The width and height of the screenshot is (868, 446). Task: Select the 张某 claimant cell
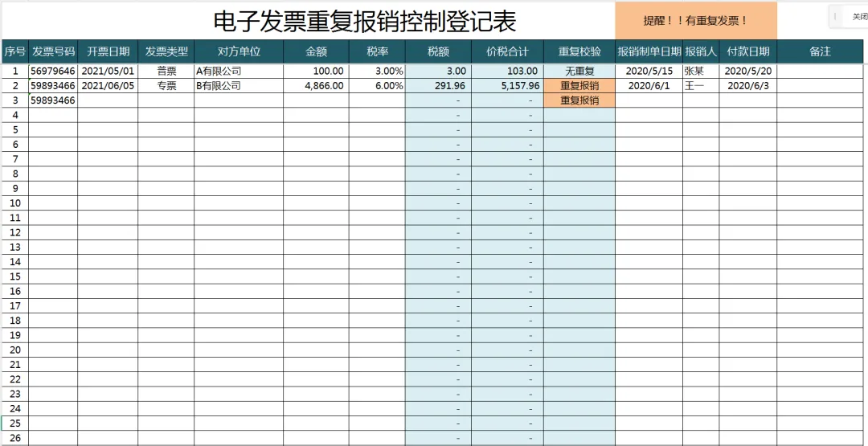(x=701, y=71)
